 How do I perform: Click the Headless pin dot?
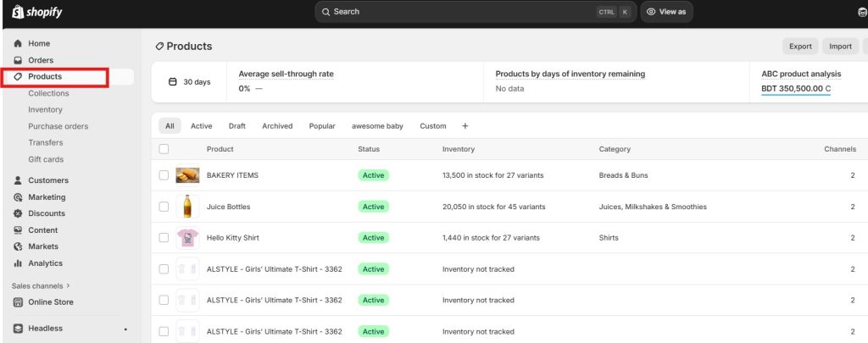[x=125, y=329]
